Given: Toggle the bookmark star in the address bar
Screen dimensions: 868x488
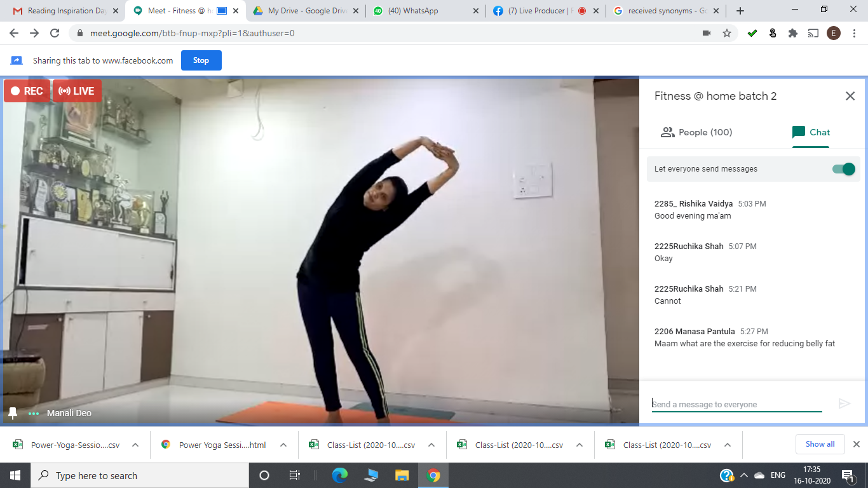Looking at the screenshot, I should (726, 33).
